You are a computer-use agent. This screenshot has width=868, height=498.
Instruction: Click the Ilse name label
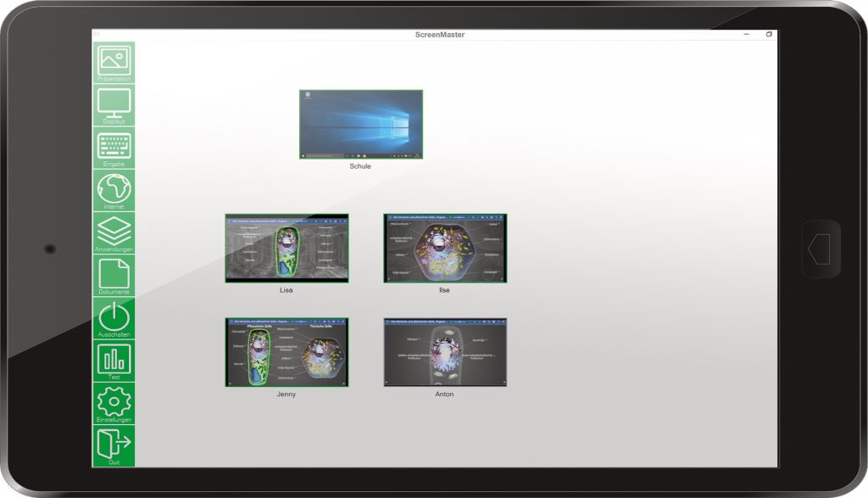tap(444, 290)
